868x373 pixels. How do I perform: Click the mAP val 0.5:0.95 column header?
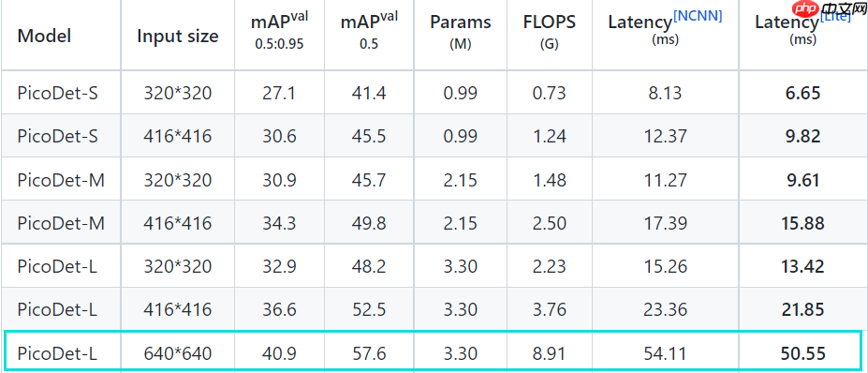(279, 31)
